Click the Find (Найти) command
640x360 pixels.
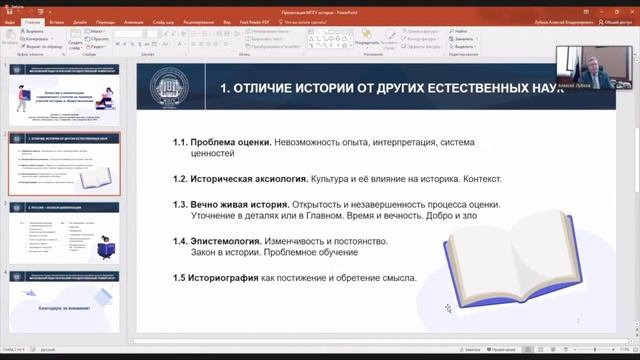pyautogui.click(x=458, y=31)
